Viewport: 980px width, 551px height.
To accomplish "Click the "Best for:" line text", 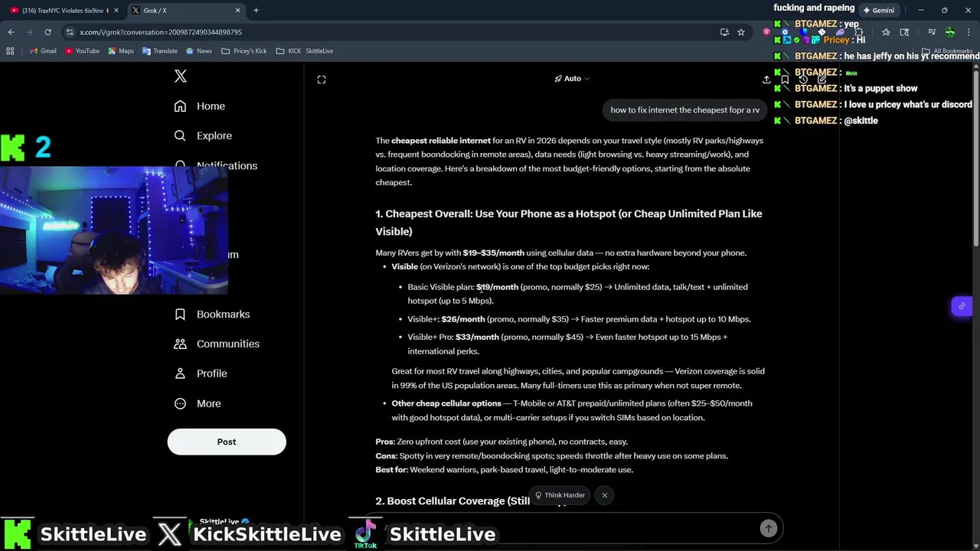I will pyautogui.click(x=505, y=470).
